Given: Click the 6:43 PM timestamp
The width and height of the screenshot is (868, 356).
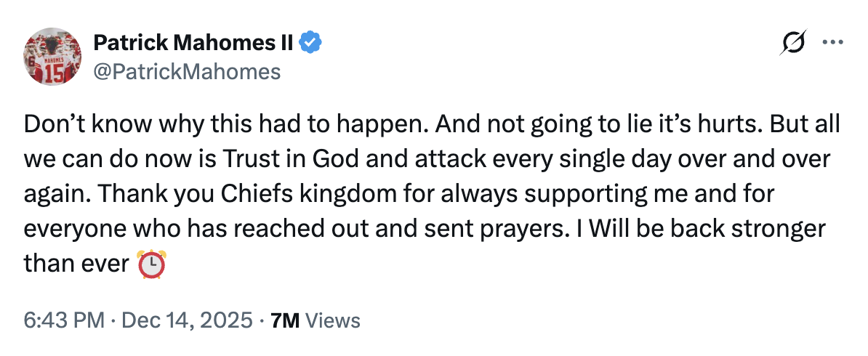Looking at the screenshot, I should [x=64, y=320].
